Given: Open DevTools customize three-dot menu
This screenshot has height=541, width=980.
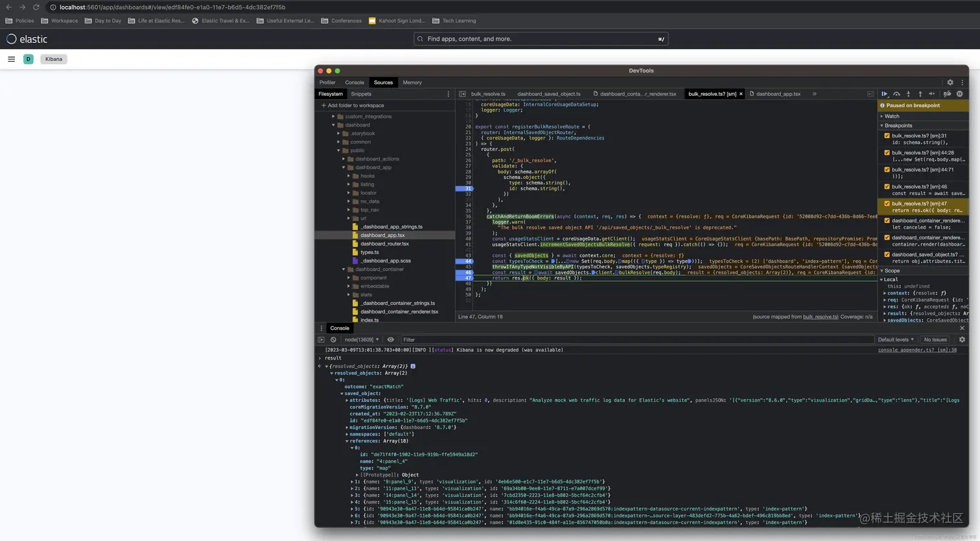Looking at the screenshot, I should pyautogui.click(x=962, y=82).
